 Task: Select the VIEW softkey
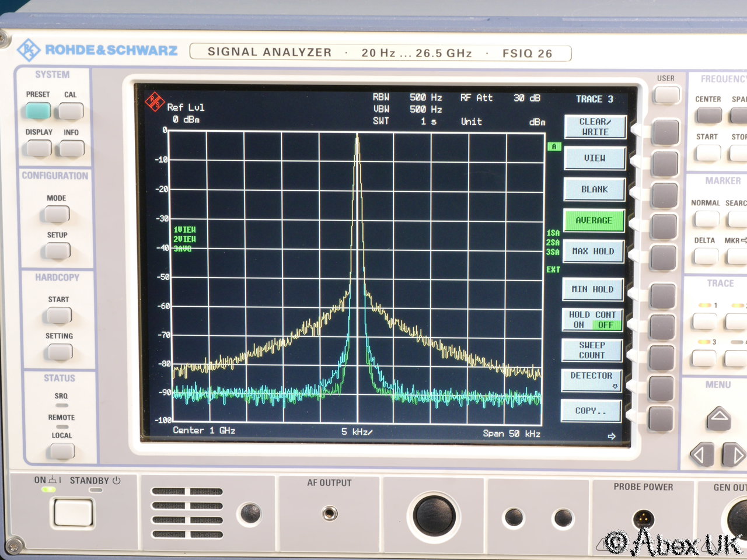pos(594,158)
